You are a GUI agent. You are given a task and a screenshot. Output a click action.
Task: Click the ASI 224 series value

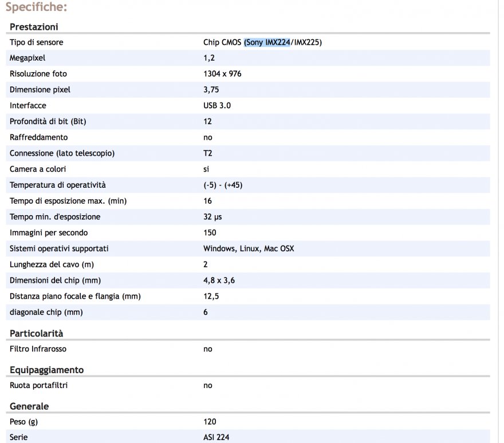click(x=217, y=437)
